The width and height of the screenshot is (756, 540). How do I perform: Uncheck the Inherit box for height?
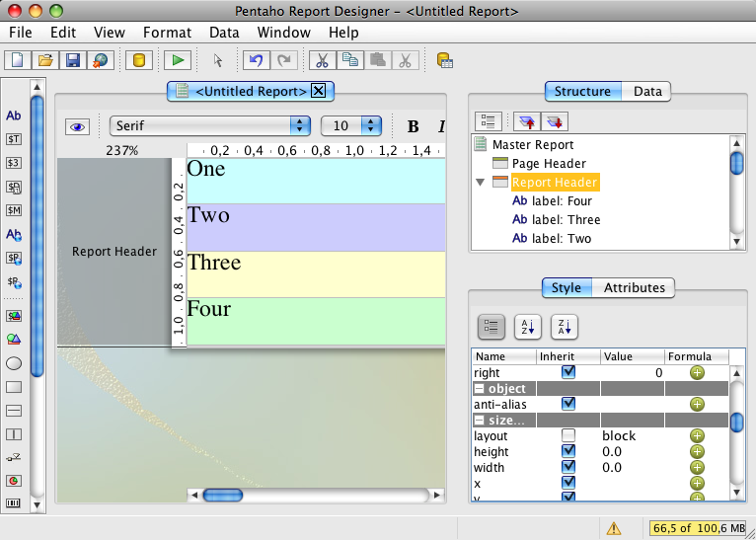[x=568, y=451]
